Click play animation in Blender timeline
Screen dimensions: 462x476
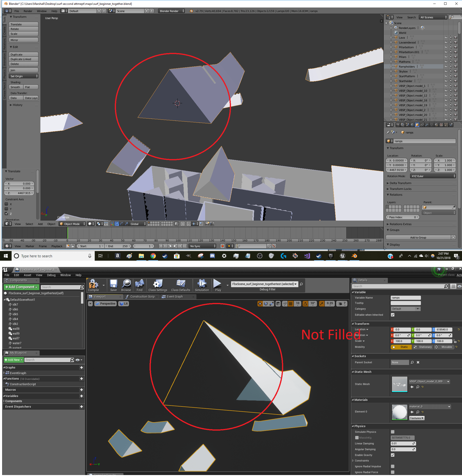pos(175,246)
